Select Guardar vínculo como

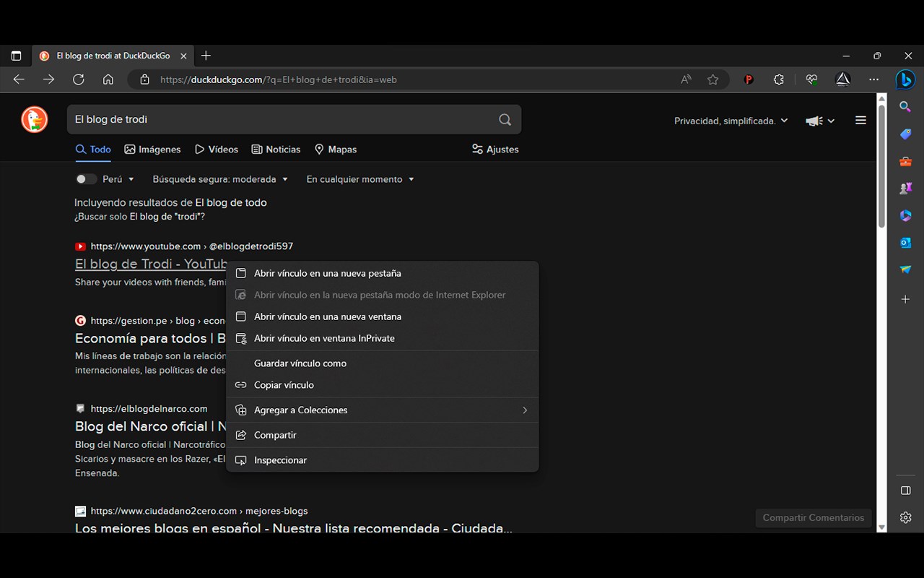click(383, 363)
